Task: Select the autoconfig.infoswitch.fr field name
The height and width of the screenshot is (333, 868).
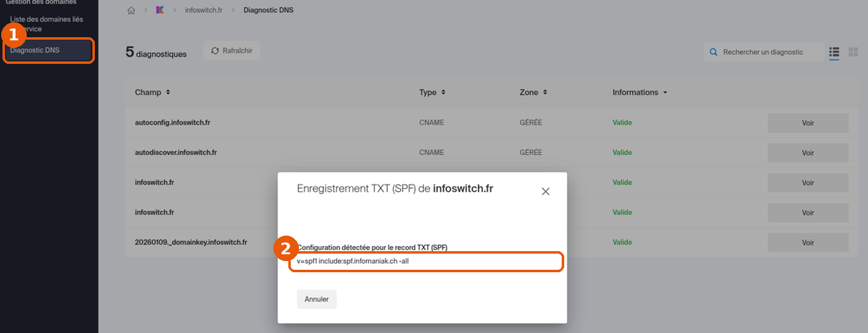Action: 172,123
